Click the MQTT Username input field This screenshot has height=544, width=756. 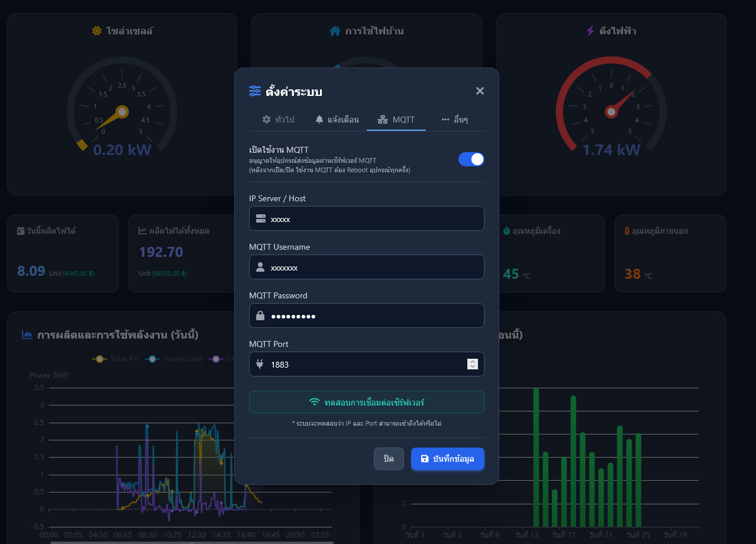pyautogui.click(x=367, y=267)
